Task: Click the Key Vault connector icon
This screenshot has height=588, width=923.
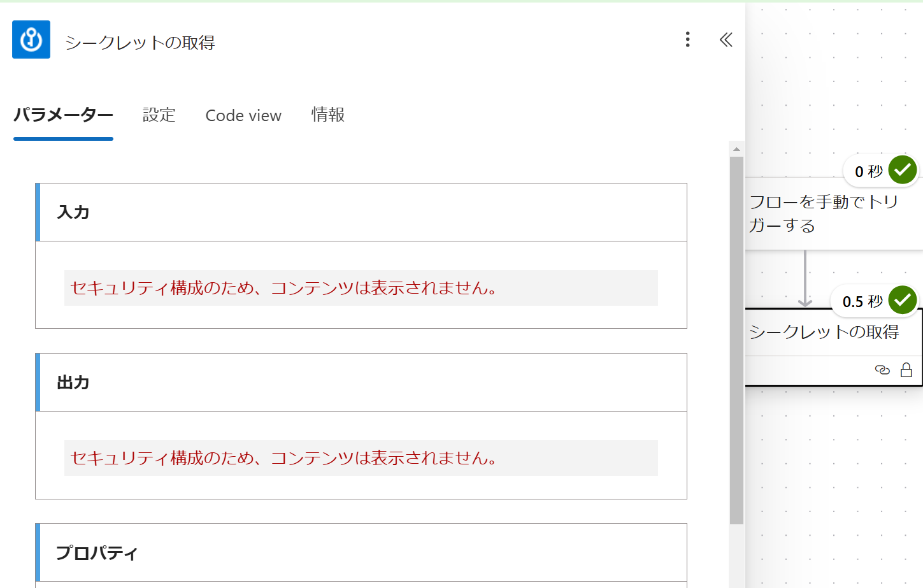Action: [x=31, y=39]
